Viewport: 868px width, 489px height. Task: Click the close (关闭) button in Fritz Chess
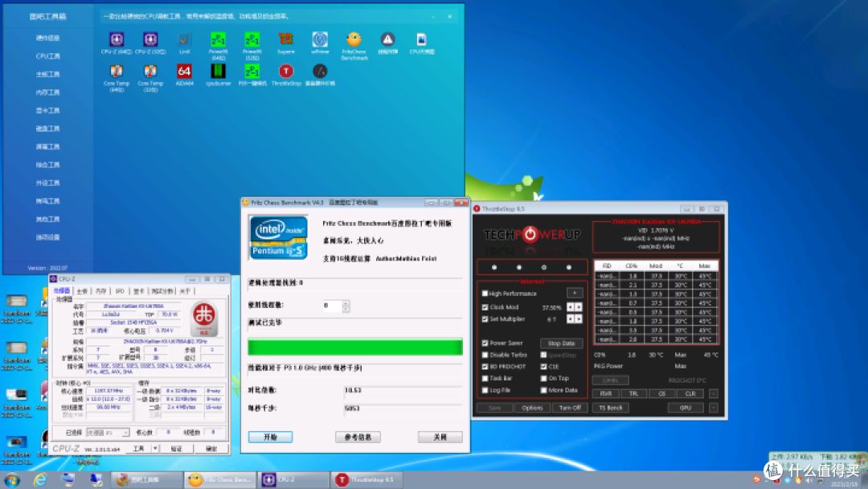click(x=440, y=438)
